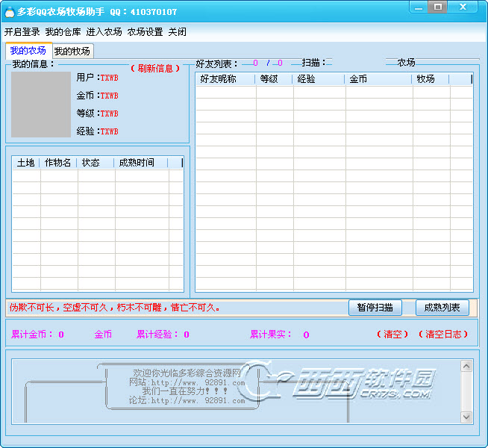488x448 pixels.
Task: Click the 关闭 menu item
Action: (x=177, y=32)
